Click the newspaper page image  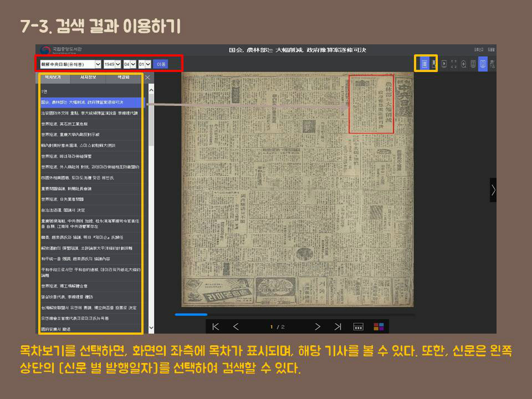298,190
